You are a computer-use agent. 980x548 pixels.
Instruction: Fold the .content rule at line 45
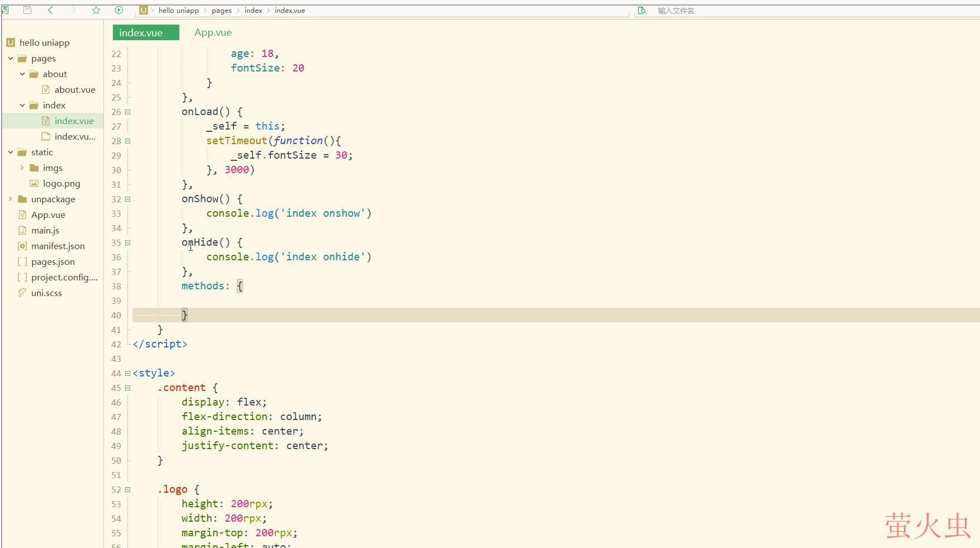click(128, 388)
